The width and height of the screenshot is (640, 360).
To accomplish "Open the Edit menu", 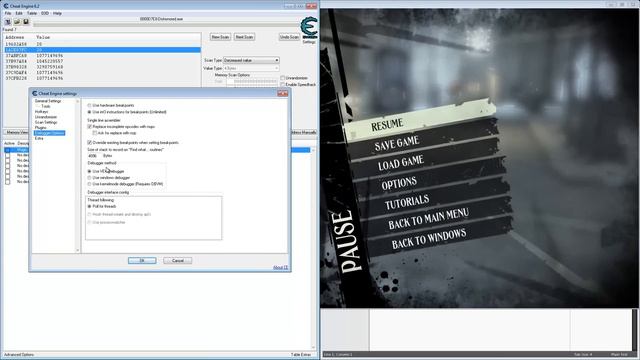I will [x=19, y=13].
